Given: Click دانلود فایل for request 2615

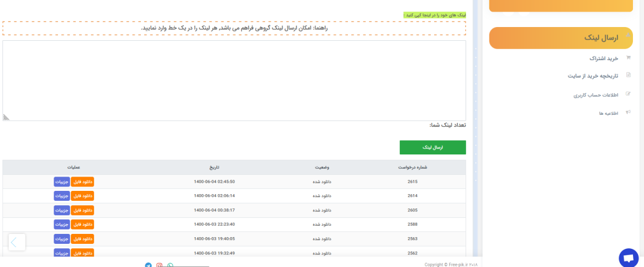Looking at the screenshot, I should coord(82,181).
